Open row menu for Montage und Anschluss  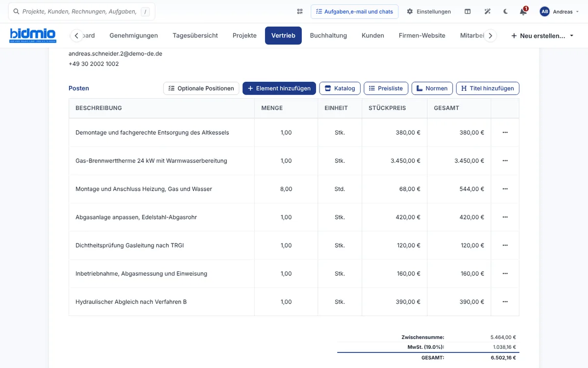click(505, 189)
